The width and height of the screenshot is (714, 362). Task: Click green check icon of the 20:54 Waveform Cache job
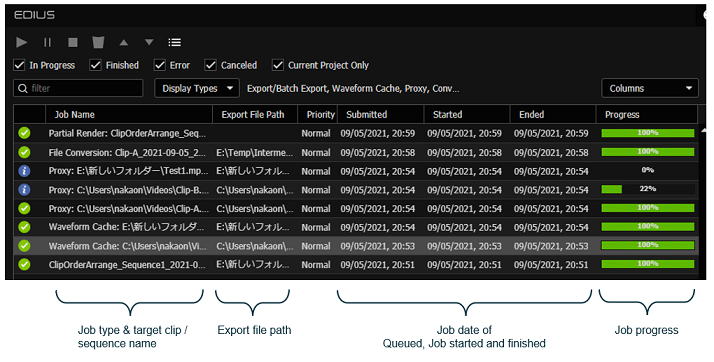click(24, 227)
